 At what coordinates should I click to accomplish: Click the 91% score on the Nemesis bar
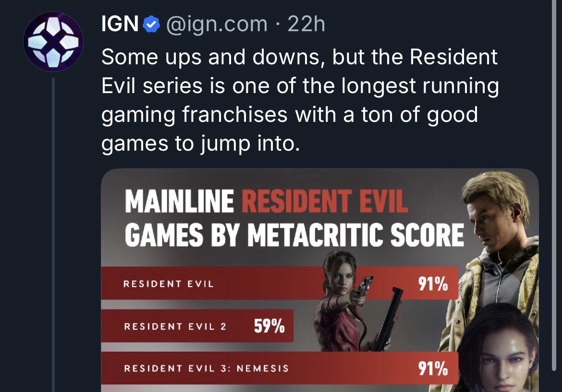(432, 368)
